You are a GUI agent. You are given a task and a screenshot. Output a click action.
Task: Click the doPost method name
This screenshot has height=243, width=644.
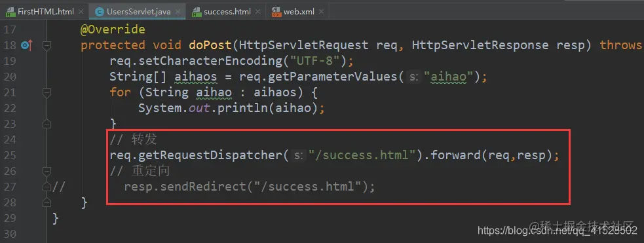pos(210,45)
